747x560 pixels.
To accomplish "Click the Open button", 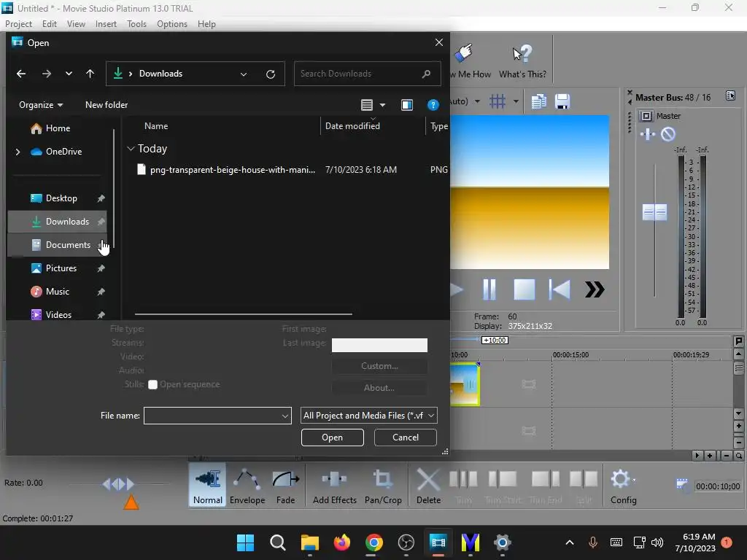I will (332, 437).
